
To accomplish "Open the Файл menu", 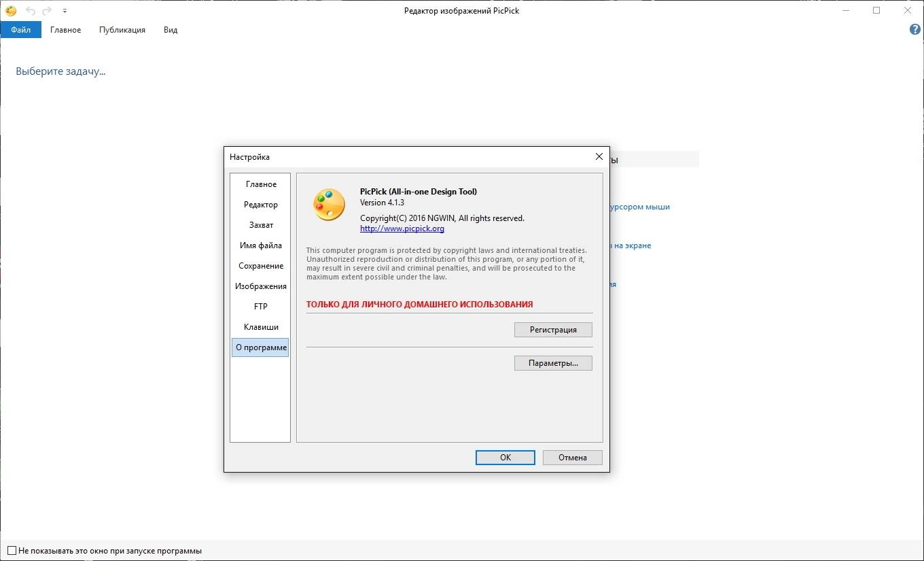I will pyautogui.click(x=21, y=30).
